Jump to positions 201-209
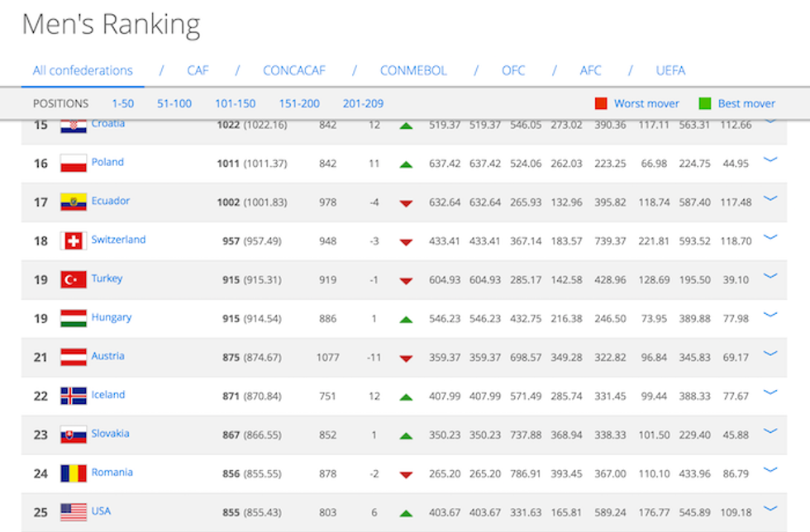The width and height of the screenshot is (810, 532). pos(363,104)
